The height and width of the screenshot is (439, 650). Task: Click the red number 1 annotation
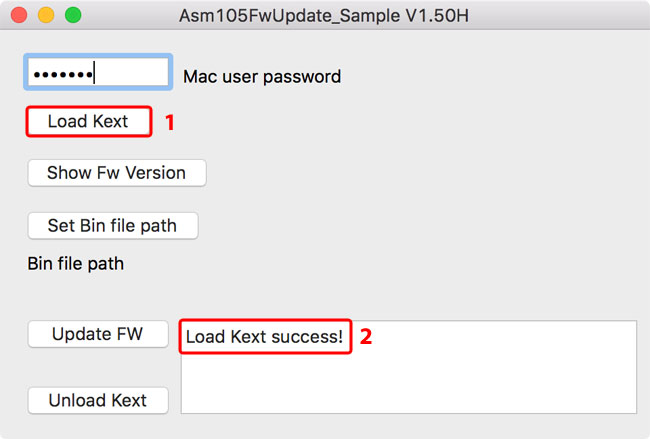click(x=170, y=122)
